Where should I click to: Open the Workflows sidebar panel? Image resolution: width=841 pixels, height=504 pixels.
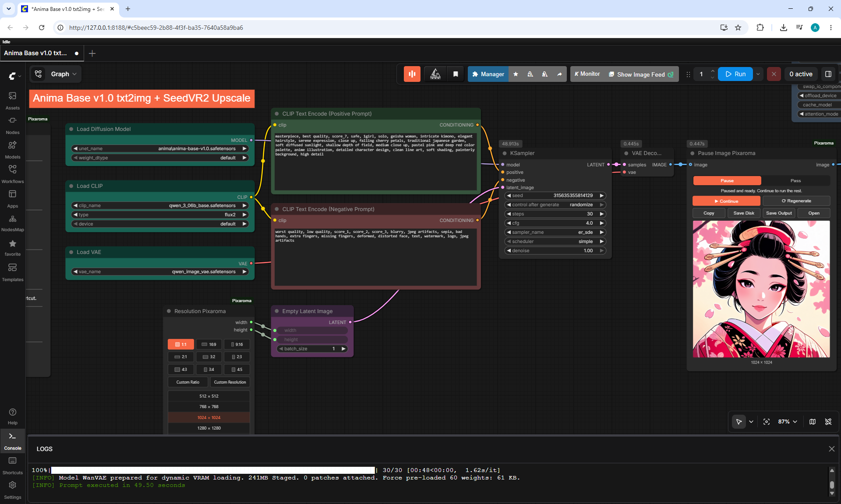click(12, 174)
